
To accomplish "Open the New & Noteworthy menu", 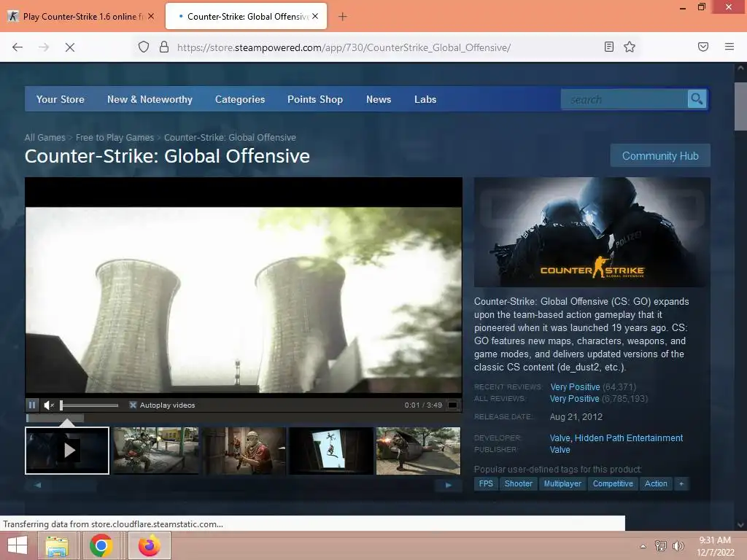I will coord(150,99).
